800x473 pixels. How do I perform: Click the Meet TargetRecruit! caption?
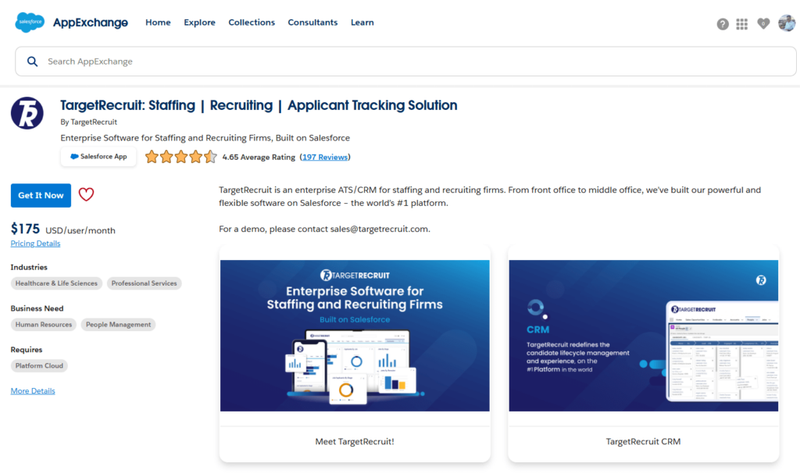(x=355, y=441)
